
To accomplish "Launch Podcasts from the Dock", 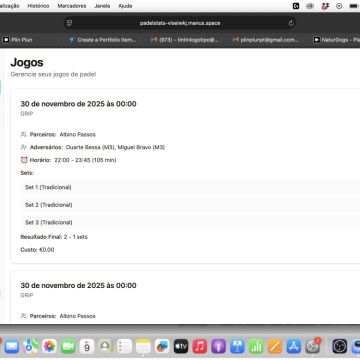I will pos(219,346).
